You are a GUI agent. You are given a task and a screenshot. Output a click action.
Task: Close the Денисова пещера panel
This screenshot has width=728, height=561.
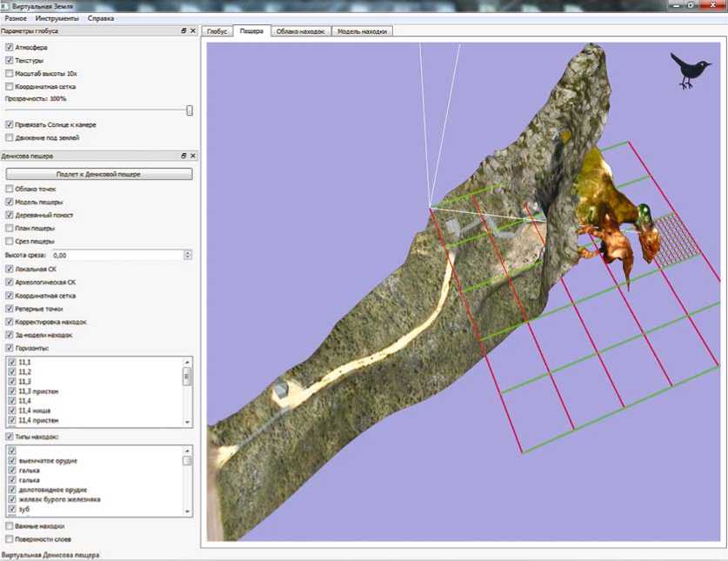[x=193, y=156]
